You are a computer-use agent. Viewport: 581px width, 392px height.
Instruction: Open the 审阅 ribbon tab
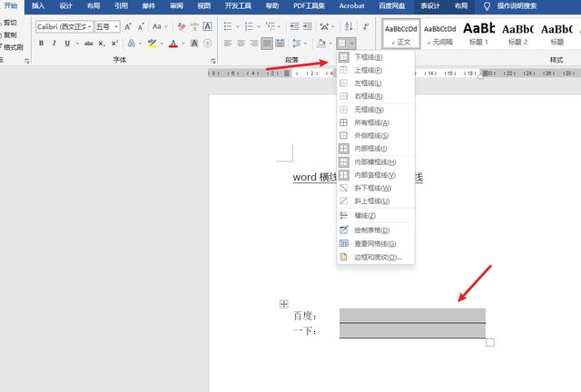(x=176, y=6)
